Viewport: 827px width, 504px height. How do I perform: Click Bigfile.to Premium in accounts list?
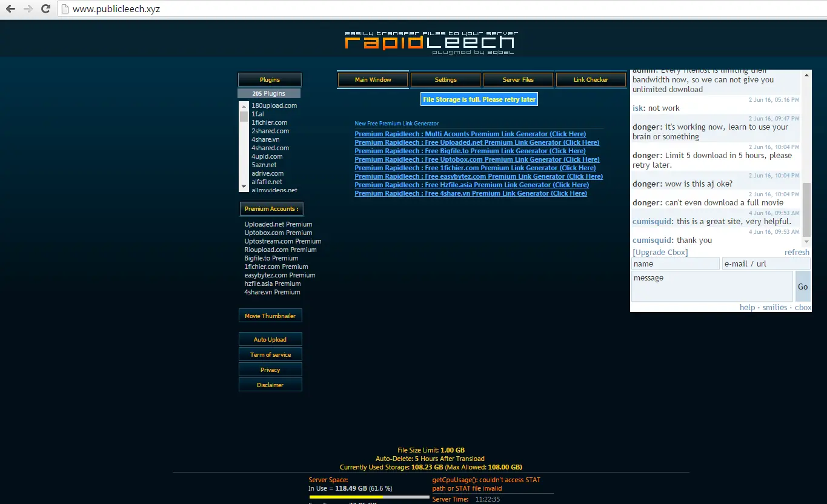point(271,258)
